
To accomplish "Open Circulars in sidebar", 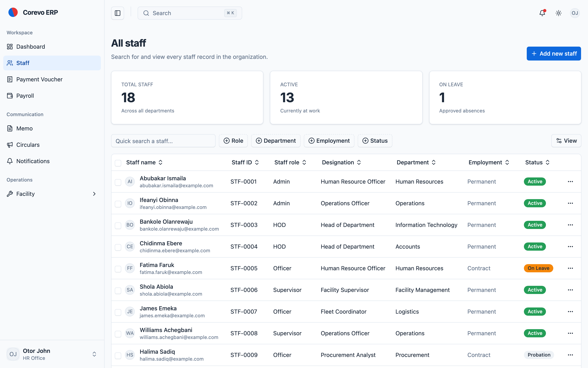I will click(52, 145).
